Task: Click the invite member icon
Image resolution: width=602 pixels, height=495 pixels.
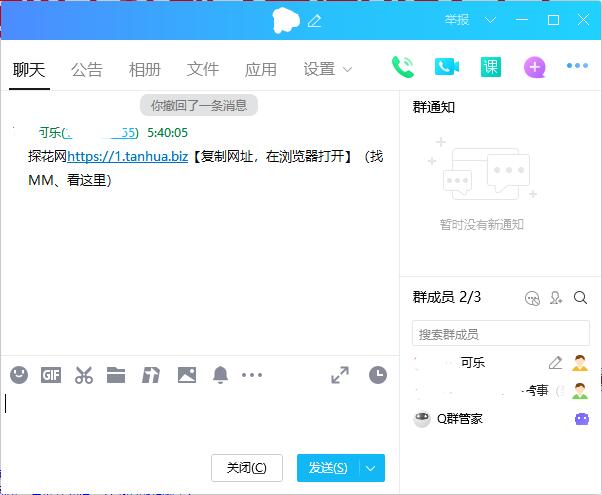Action: pyautogui.click(x=556, y=298)
